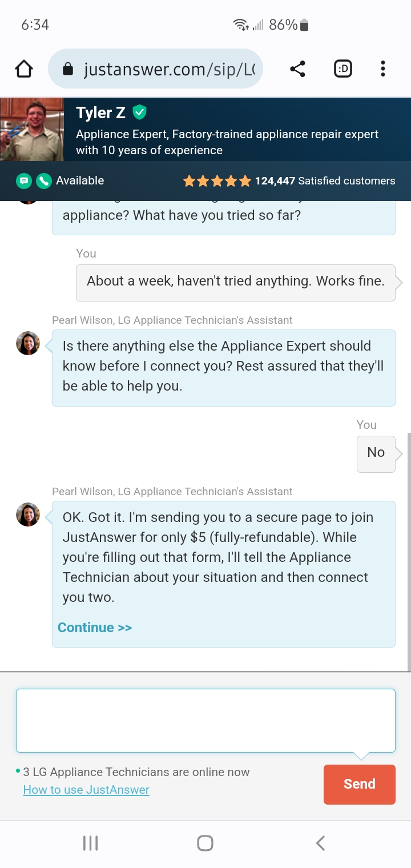Open the three-dot browser overflow menu
Viewport: 411px width, 868px height.
[x=382, y=69]
